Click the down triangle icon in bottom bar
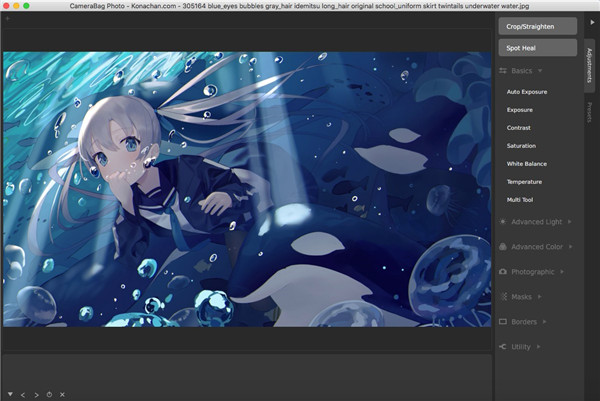This screenshot has width=600, height=401. pos(9,394)
